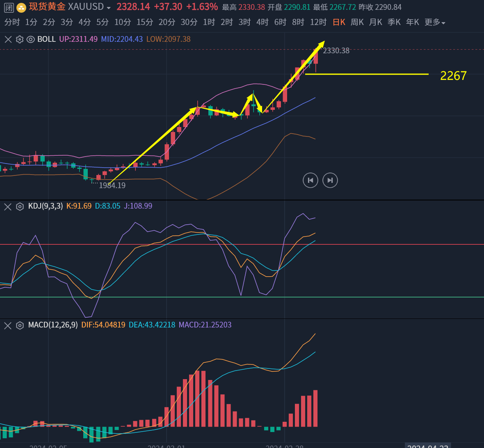The image size is (484, 448).
Task: Click the 2024-04-22 date label
Action: coord(427,446)
